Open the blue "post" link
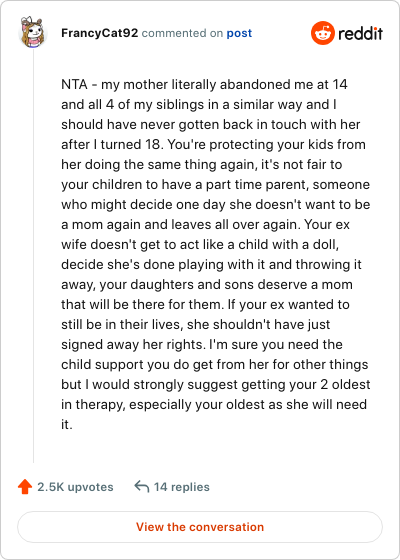 [239, 33]
